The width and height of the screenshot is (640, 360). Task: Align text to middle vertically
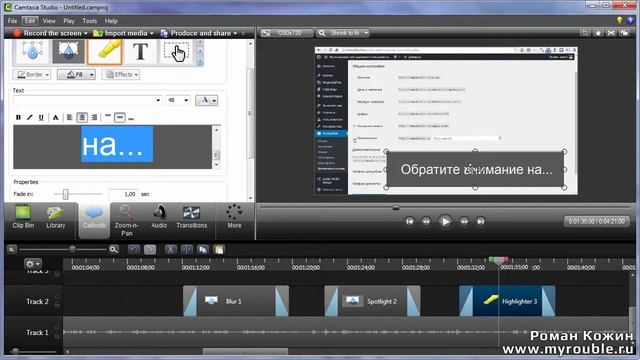(120, 118)
